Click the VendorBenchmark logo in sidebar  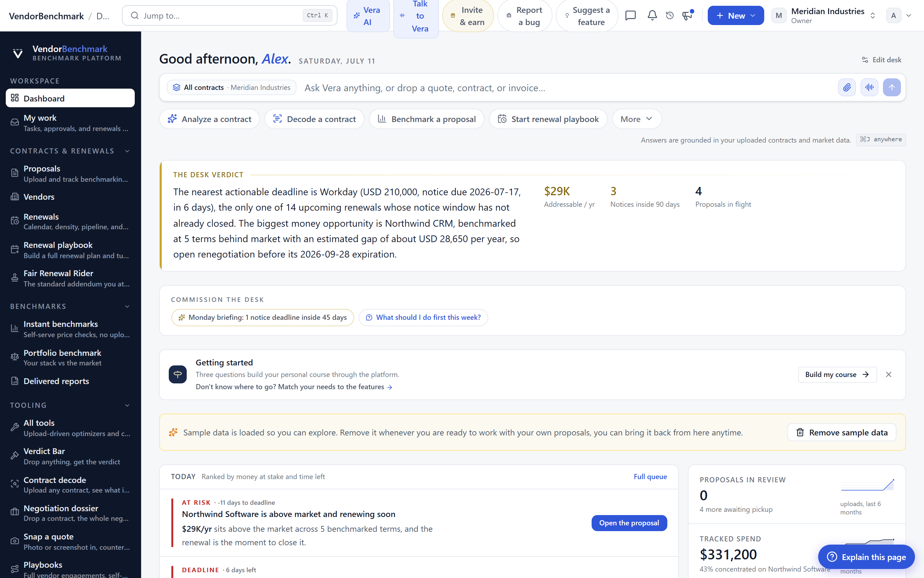click(18, 53)
